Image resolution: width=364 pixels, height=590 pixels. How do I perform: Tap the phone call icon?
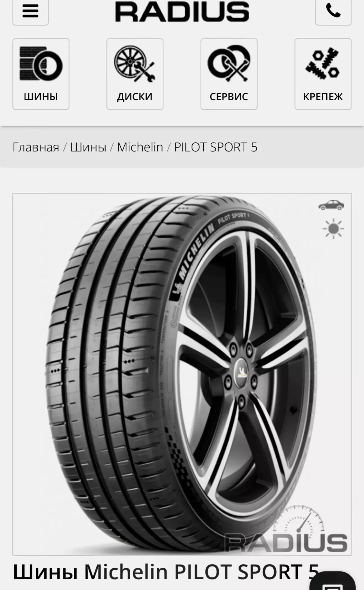[333, 11]
